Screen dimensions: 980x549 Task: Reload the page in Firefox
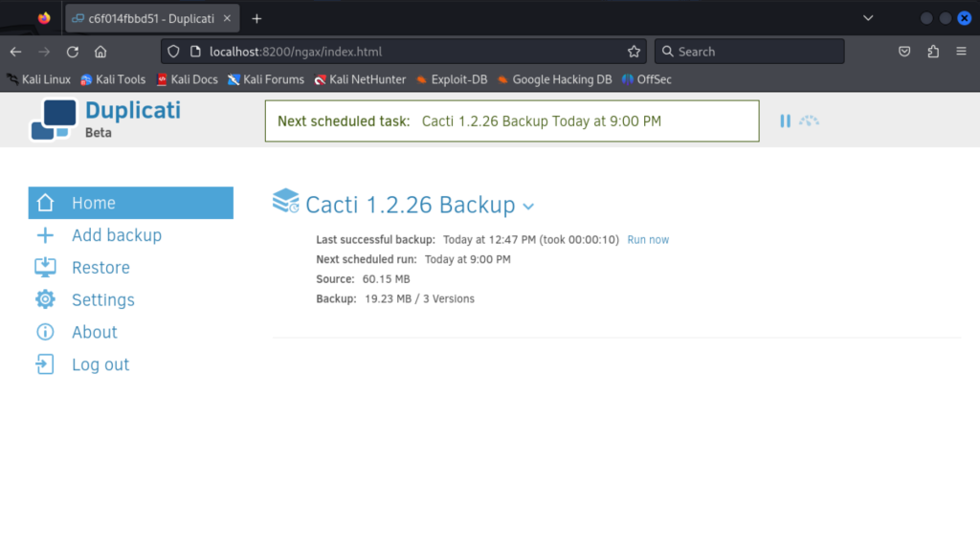pyautogui.click(x=73, y=52)
